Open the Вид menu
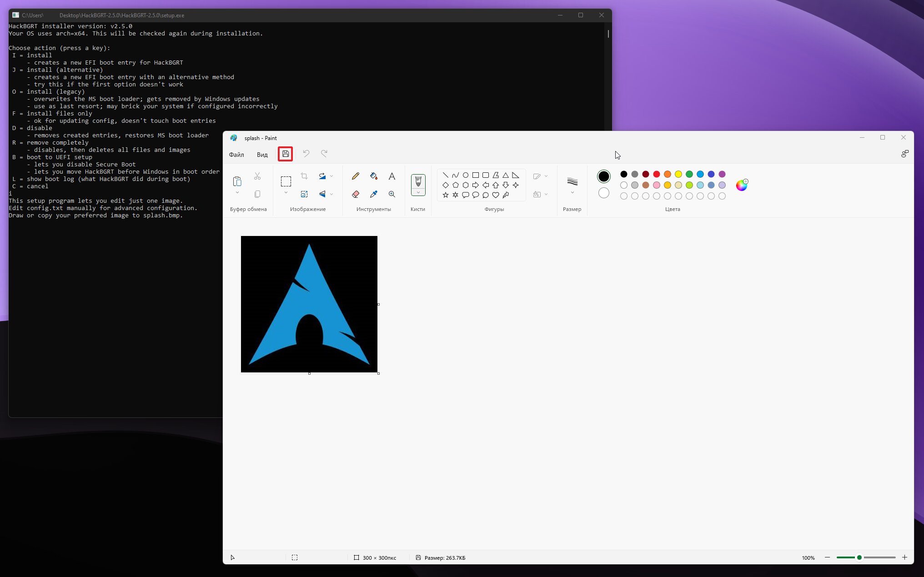 tap(262, 155)
